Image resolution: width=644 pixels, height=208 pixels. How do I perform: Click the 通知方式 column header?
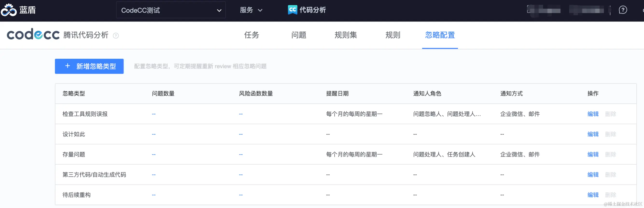pyautogui.click(x=511, y=94)
